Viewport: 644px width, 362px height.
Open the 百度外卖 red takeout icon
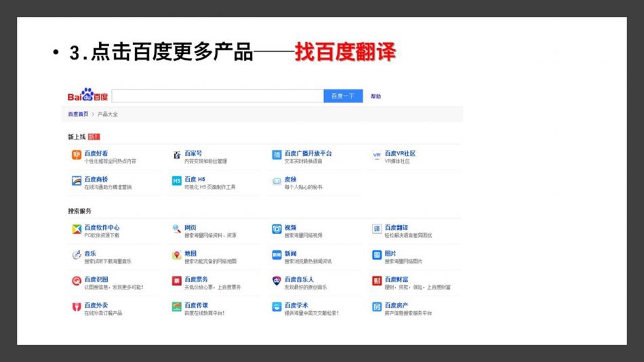tap(77, 307)
